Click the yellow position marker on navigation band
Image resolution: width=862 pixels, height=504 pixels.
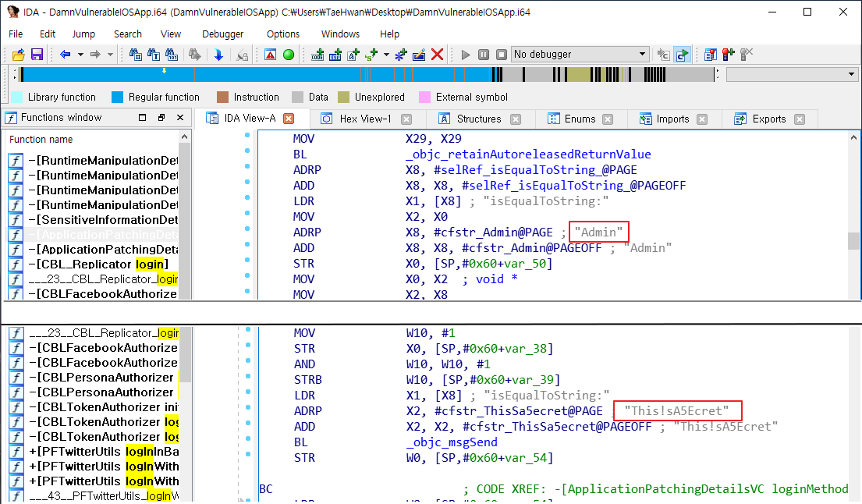pos(164,70)
